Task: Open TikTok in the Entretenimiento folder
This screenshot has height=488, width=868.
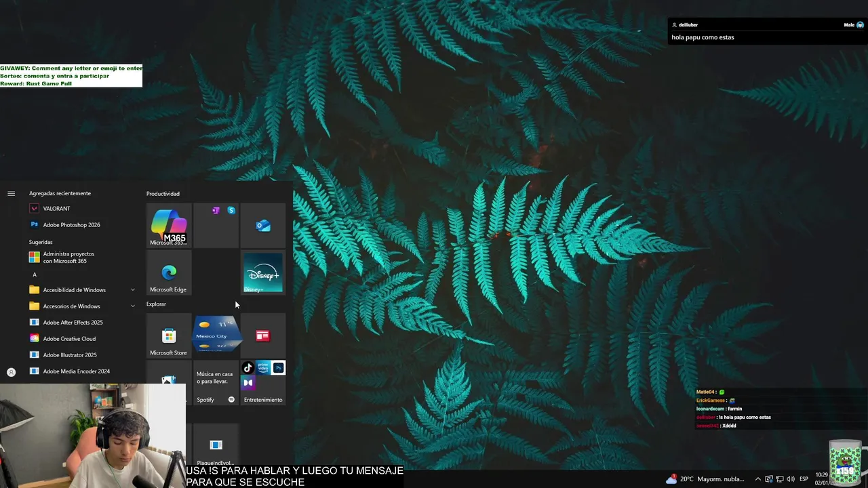Action: [248, 368]
